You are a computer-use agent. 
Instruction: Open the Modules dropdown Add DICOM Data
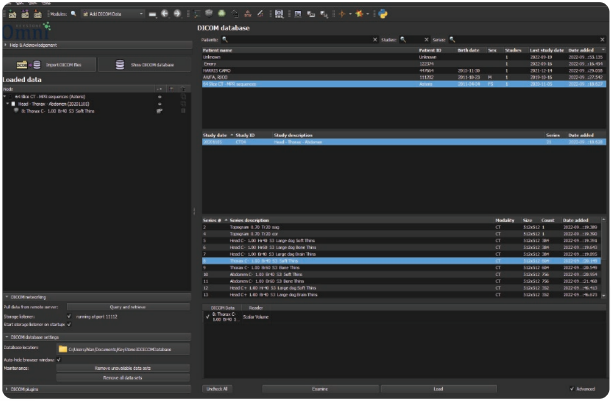[x=110, y=15]
